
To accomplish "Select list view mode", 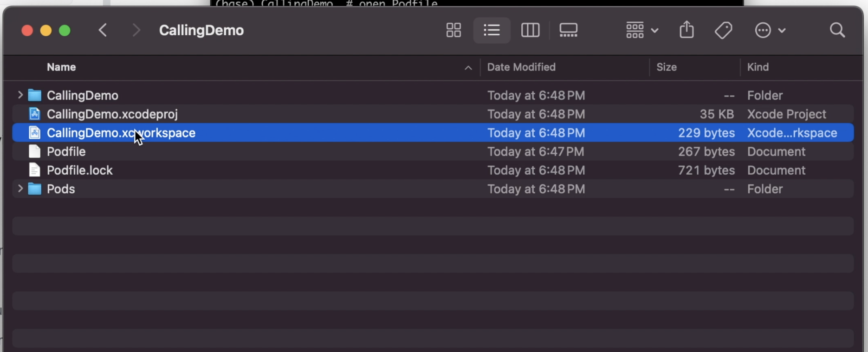I will click(492, 31).
